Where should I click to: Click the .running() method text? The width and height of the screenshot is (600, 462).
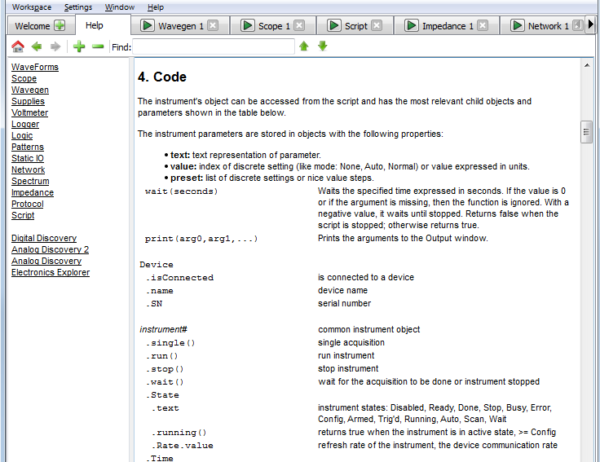click(179, 433)
